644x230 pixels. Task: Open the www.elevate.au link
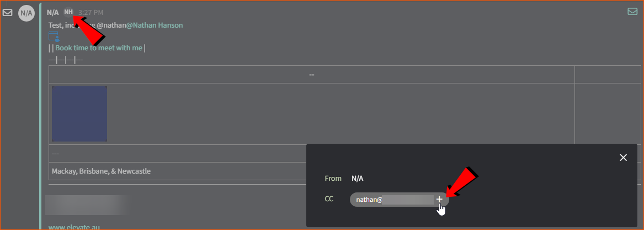(x=74, y=227)
